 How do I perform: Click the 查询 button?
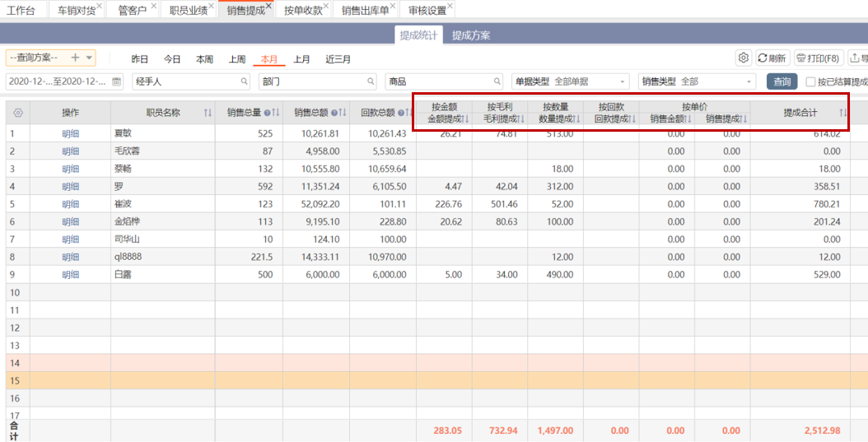(782, 81)
